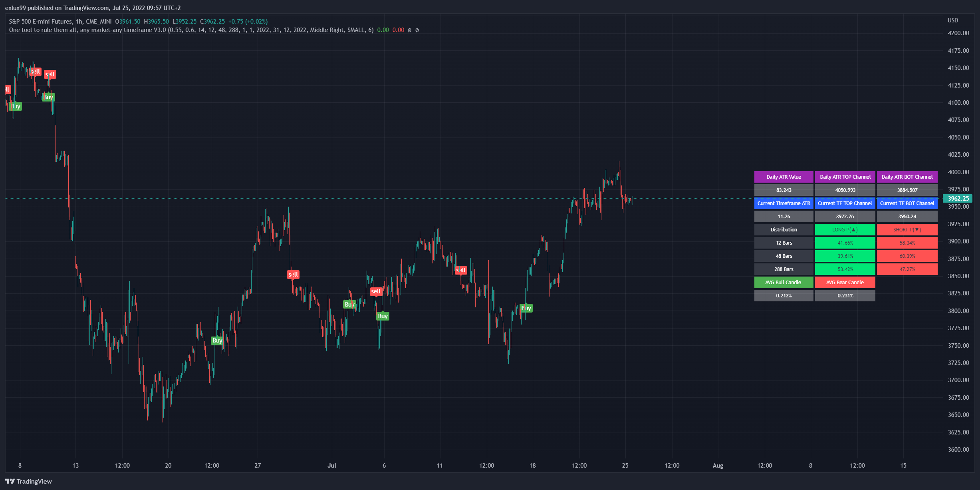The height and width of the screenshot is (490, 980).
Task: Click the Buy marker after Jul 1 near 3800
Action: (x=349, y=305)
